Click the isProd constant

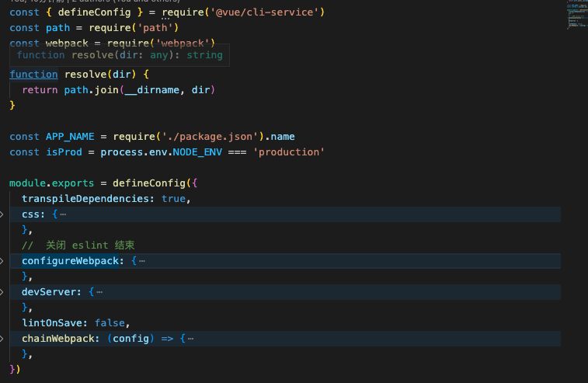(64, 152)
